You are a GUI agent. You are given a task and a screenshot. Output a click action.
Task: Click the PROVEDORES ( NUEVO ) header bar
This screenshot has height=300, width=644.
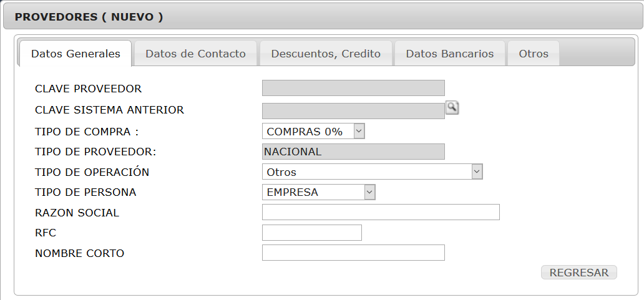tap(322, 17)
